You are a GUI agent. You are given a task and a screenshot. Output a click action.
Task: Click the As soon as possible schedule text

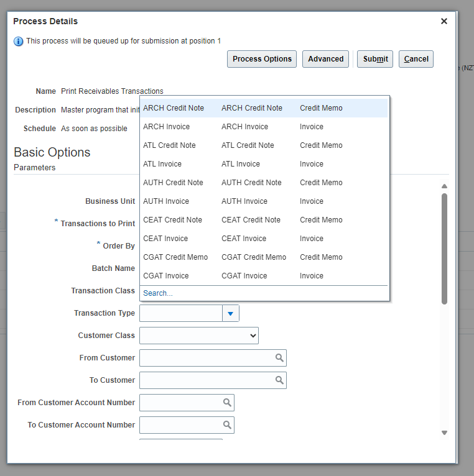point(94,129)
